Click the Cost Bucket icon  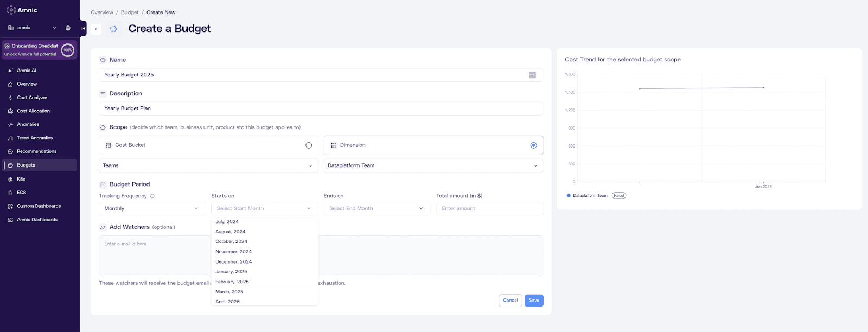pyautogui.click(x=108, y=145)
